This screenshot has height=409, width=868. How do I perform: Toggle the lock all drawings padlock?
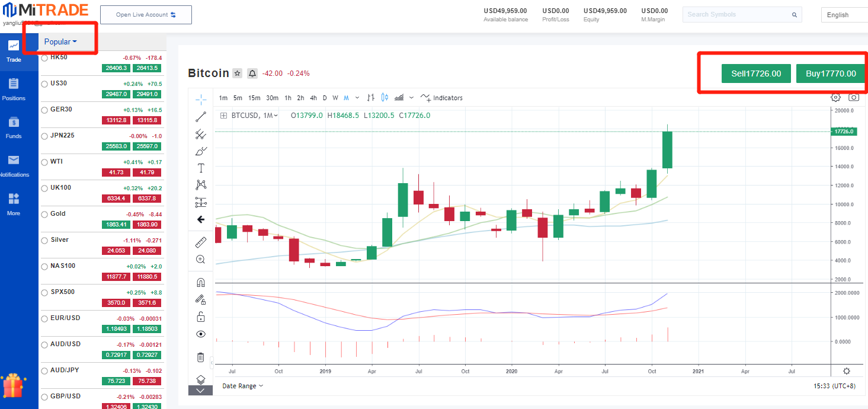(x=201, y=317)
